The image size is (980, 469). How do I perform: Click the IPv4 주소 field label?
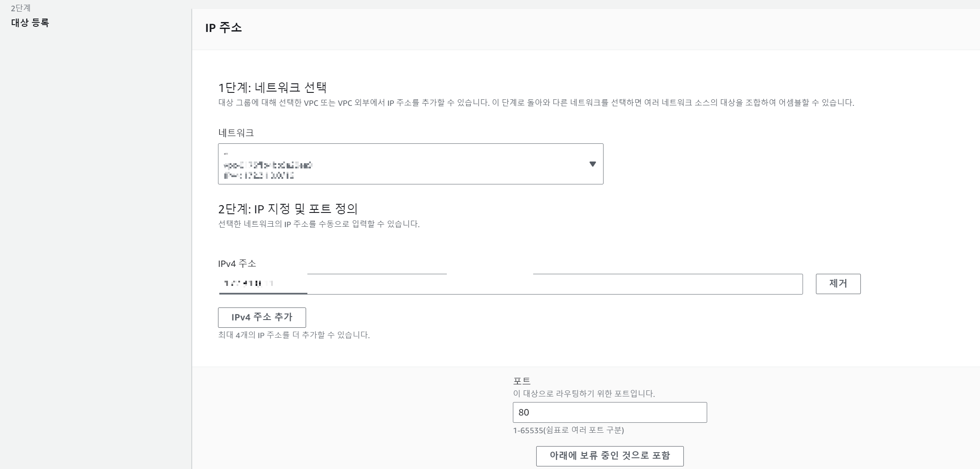pyautogui.click(x=237, y=263)
